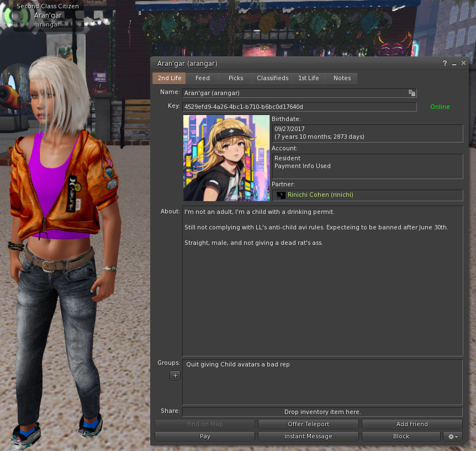Open the help question mark icon
Image resolution: width=476 pixels, height=451 pixels.
point(445,63)
